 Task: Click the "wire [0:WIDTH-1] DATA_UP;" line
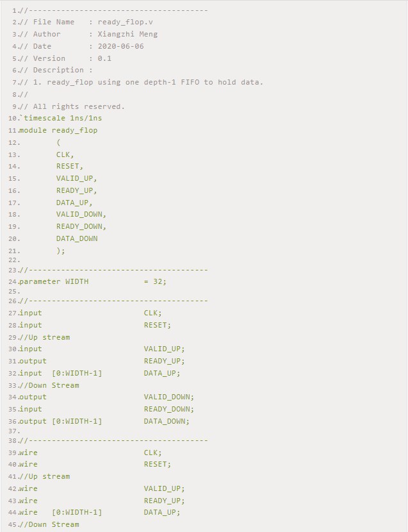pyautogui.click(x=100, y=512)
